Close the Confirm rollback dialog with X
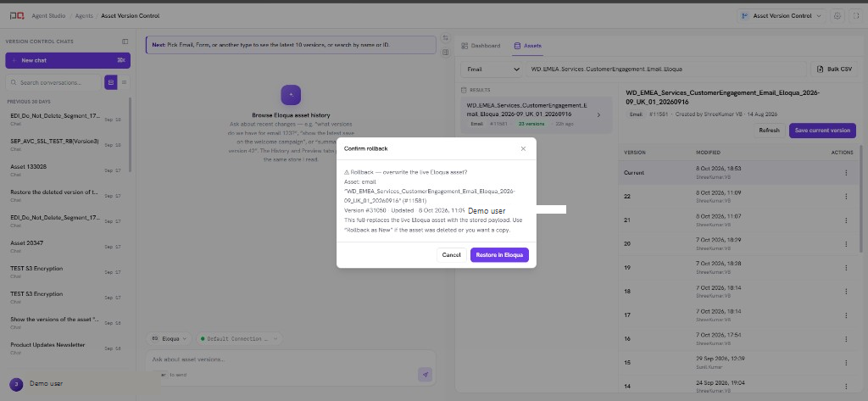Image resolution: width=868 pixels, height=401 pixels. tap(523, 149)
